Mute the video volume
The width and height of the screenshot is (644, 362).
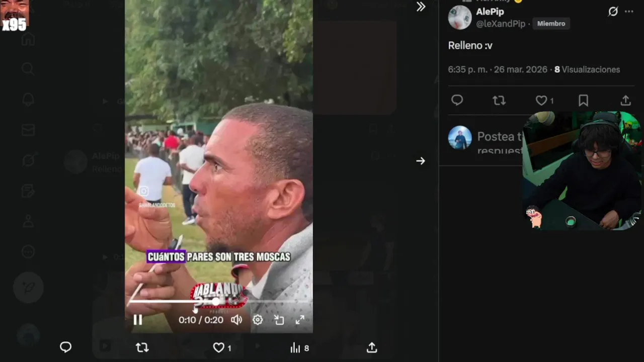236,320
